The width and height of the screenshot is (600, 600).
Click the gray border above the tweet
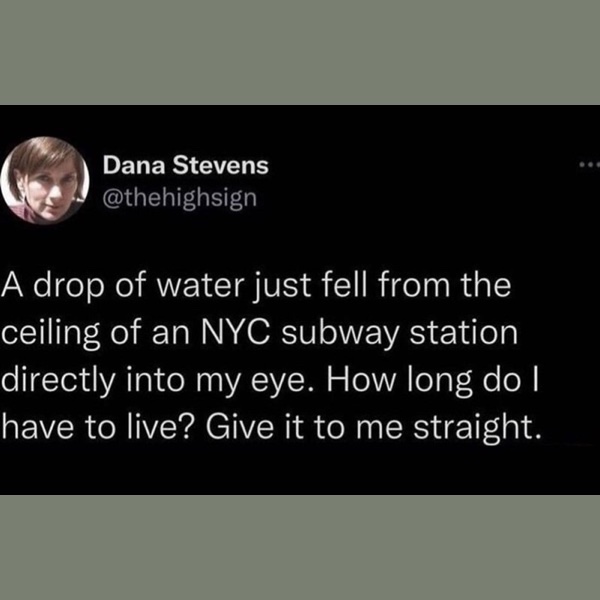pyautogui.click(x=300, y=50)
